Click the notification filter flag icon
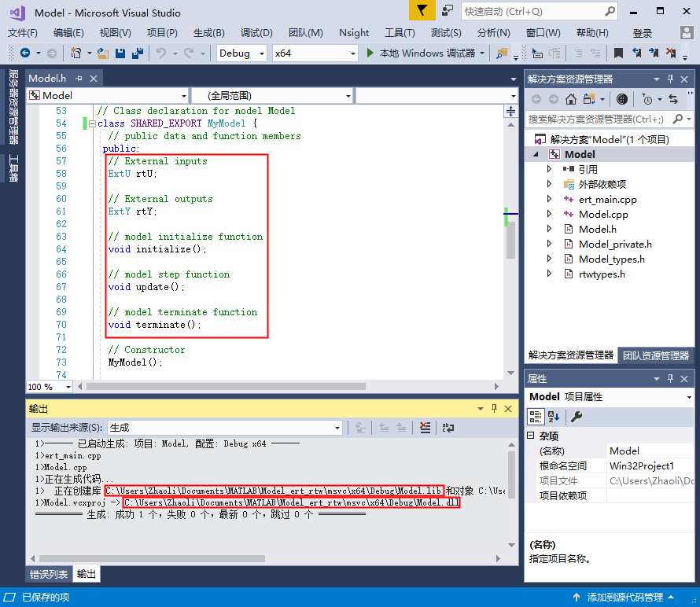The height and width of the screenshot is (607, 700). pyautogui.click(x=422, y=10)
